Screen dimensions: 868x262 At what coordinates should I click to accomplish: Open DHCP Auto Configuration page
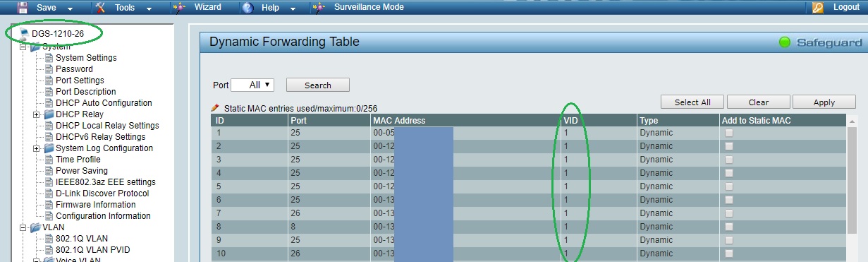[104, 103]
